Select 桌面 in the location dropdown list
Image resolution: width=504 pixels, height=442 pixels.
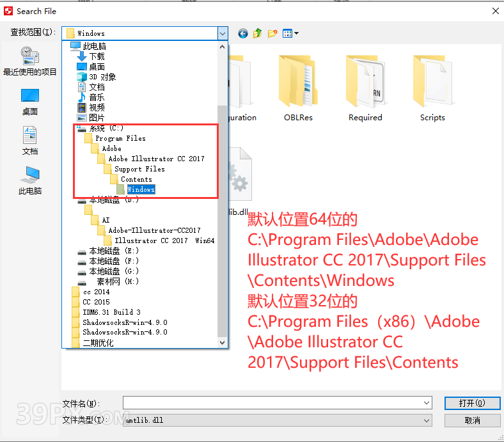point(91,67)
